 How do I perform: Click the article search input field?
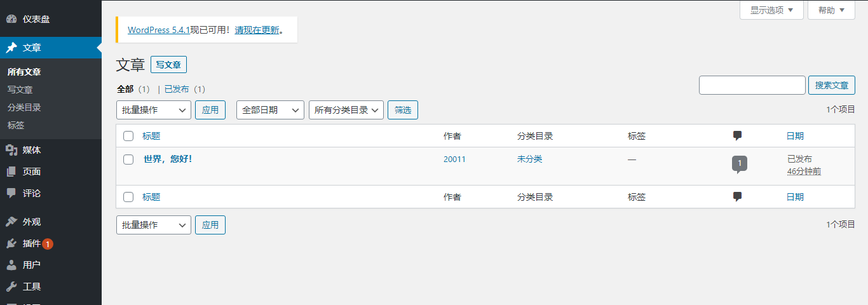point(752,85)
